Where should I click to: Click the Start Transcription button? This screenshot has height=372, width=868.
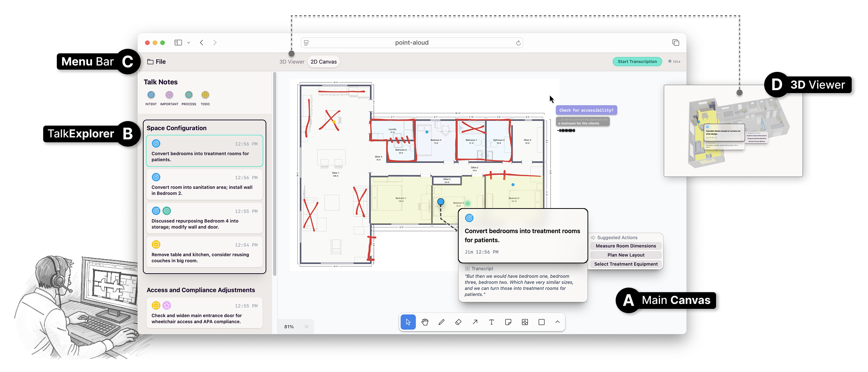(x=637, y=62)
